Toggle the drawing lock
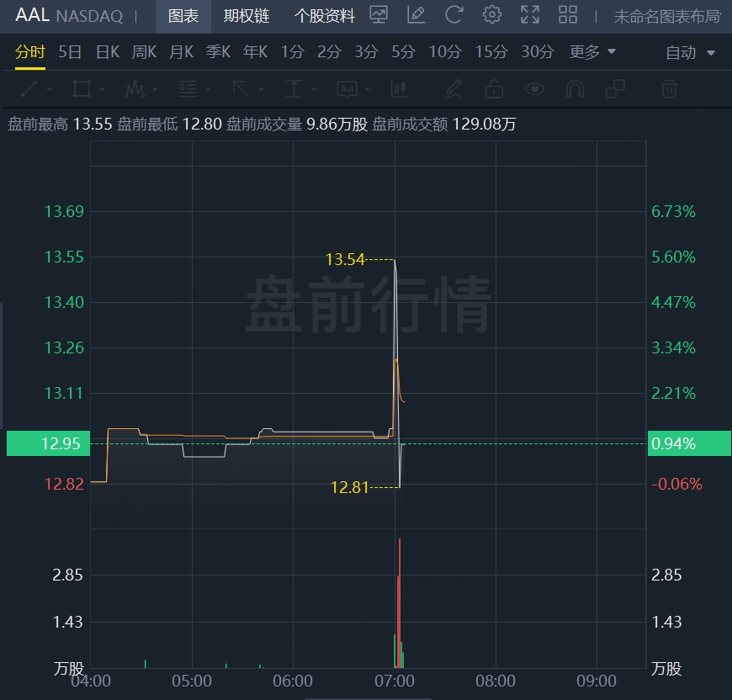The width and height of the screenshot is (732, 700). click(x=494, y=88)
